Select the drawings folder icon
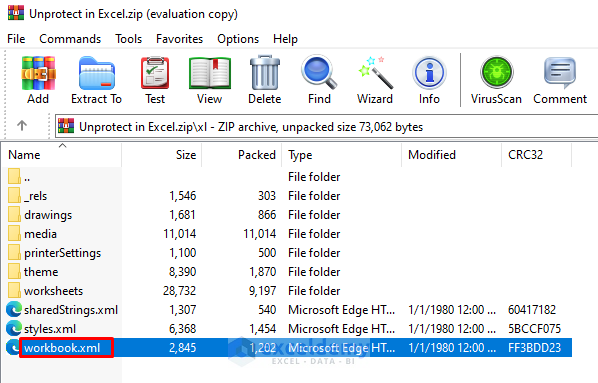Image resolution: width=598 pixels, height=383 pixels. tap(14, 215)
